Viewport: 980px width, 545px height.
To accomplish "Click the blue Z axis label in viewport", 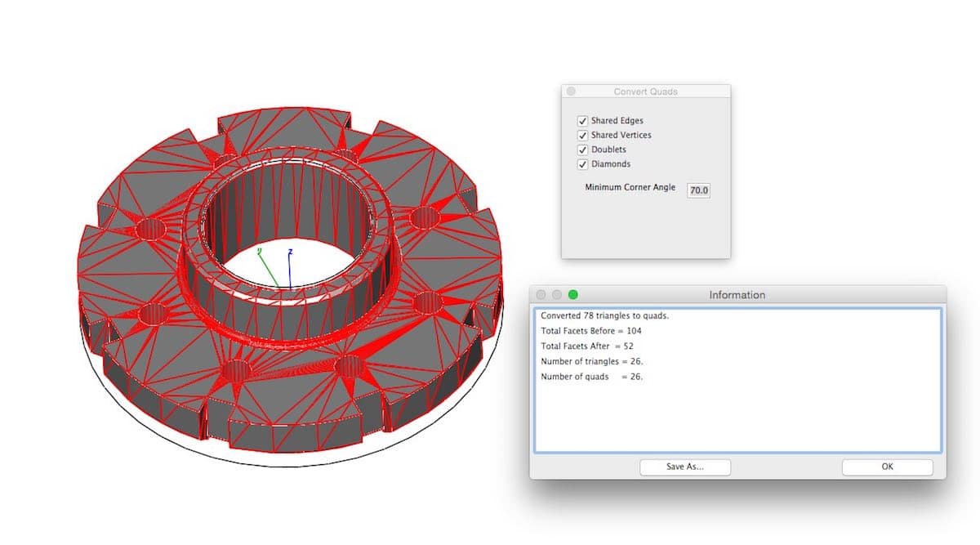I will (x=290, y=252).
